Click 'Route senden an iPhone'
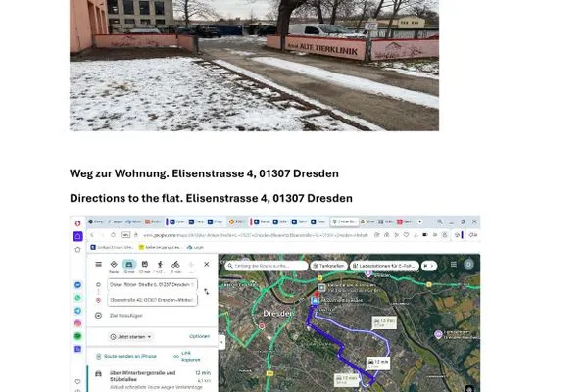588x392 pixels. 126,356
